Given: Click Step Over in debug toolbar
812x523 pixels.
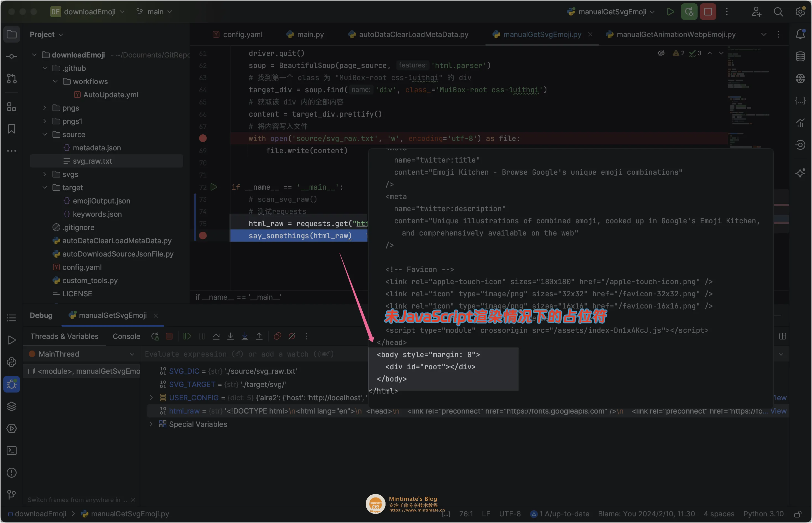Looking at the screenshot, I should coord(216,336).
